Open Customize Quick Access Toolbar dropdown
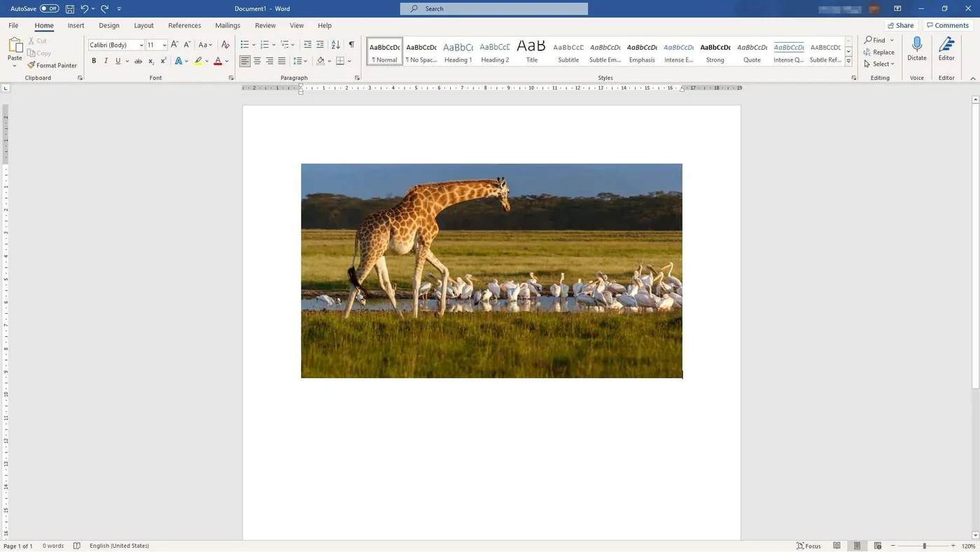 tap(119, 8)
